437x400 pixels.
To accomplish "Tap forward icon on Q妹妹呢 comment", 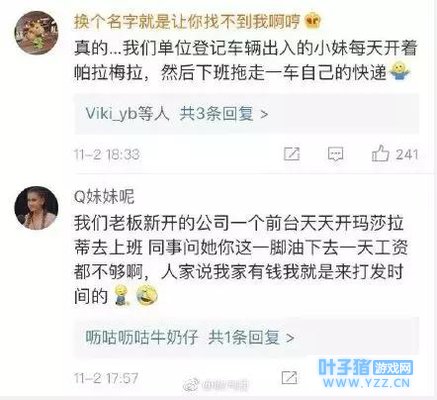I will [x=289, y=377].
